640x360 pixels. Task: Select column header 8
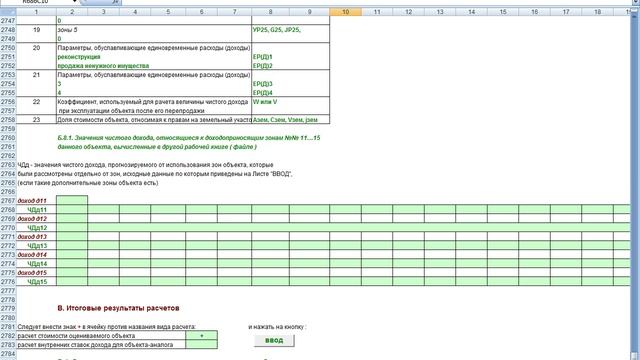pos(270,12)
